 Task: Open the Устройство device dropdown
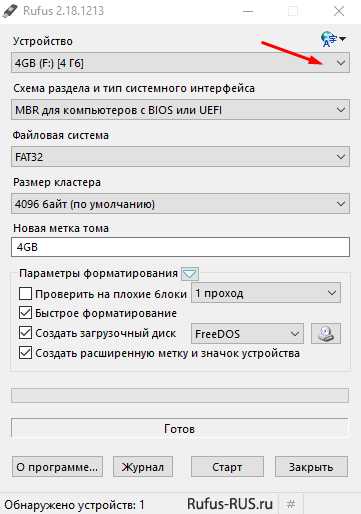pyautogui.click(x=180, y=62)
